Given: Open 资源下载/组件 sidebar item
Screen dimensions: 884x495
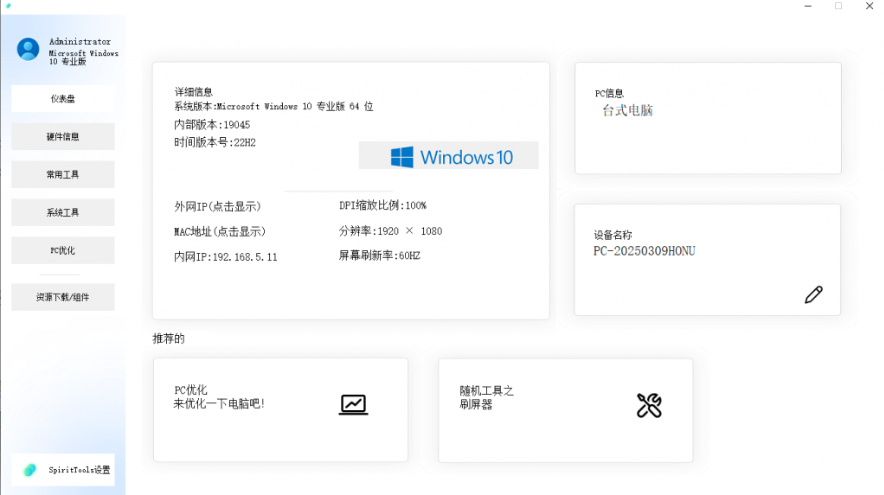Looking at the screenshot, I should click(x=63, y=297).
